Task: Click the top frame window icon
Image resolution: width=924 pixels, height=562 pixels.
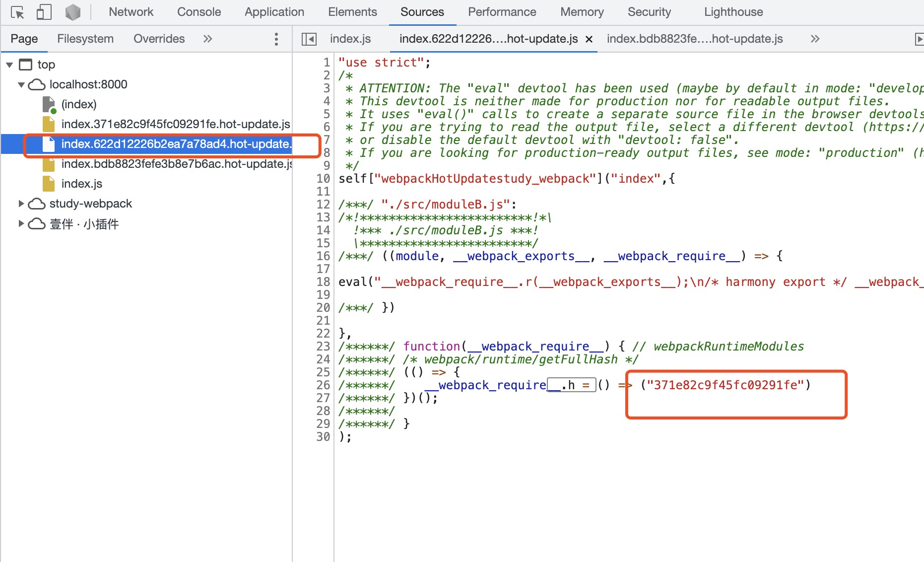Action: point(25,65)
